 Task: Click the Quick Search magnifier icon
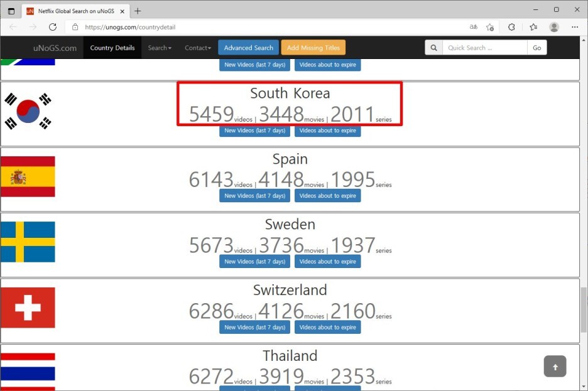coord(434,48)
